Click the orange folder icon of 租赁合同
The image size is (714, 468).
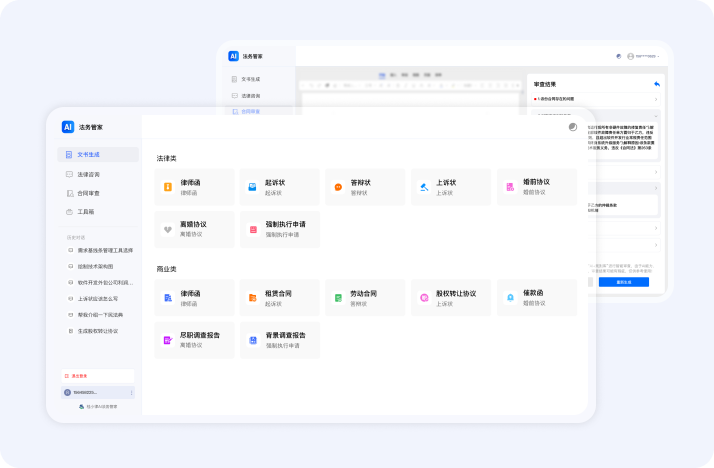[252, 298]
